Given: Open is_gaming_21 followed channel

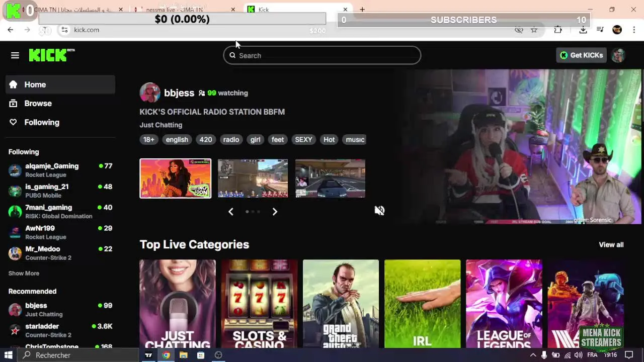Looking at the screenshot, I should (60, 191).
